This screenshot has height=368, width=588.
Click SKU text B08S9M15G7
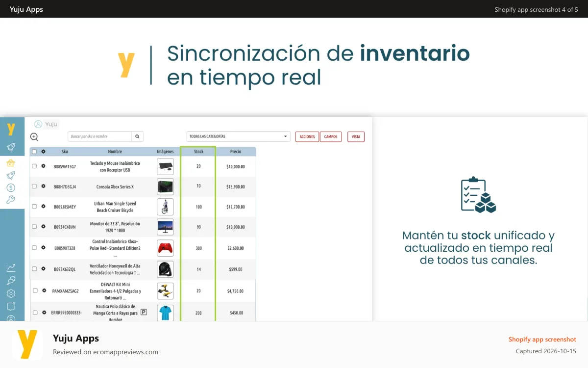coord(65,167)
